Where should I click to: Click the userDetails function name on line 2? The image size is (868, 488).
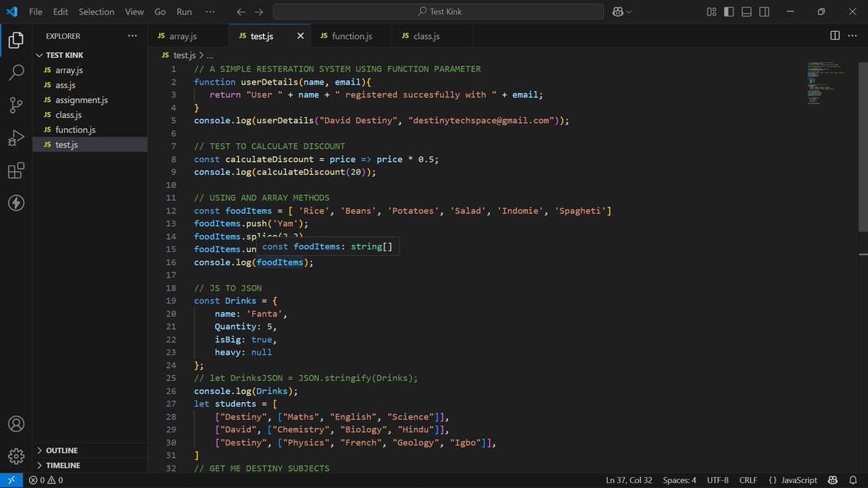(269, 82)
